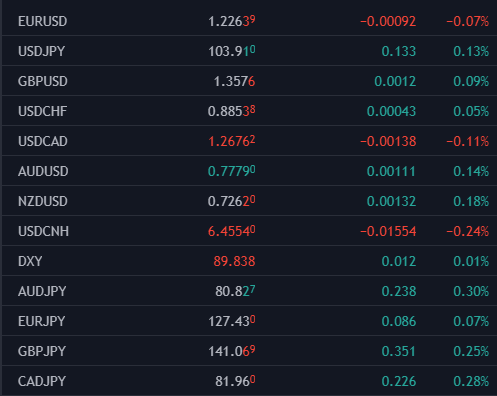Click DXY price 89.838
Screen dimensions: 497x396
point(234,261)
